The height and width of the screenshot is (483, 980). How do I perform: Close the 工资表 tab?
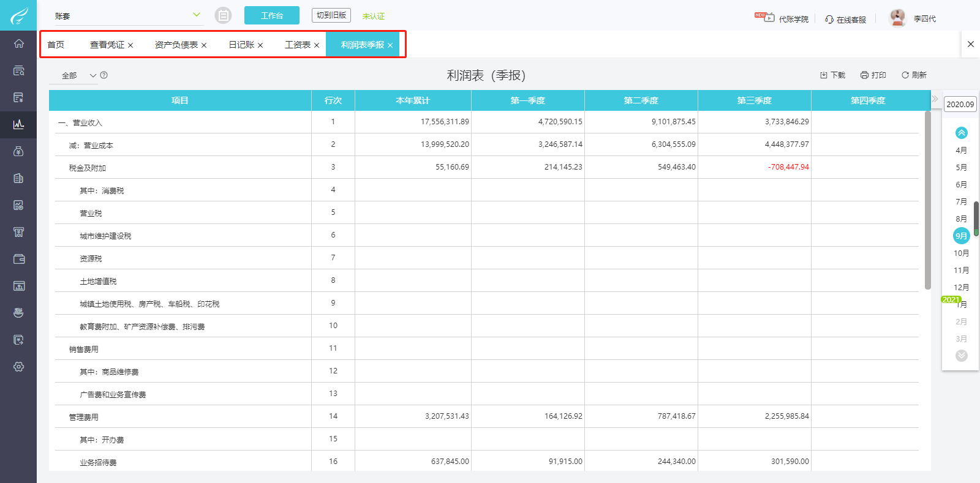[317, 45]
